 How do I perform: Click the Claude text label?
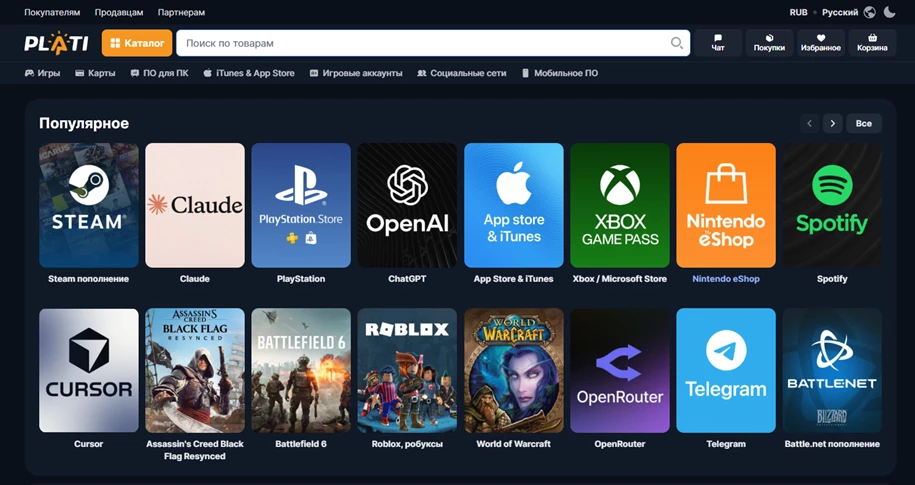click(195, 279)
